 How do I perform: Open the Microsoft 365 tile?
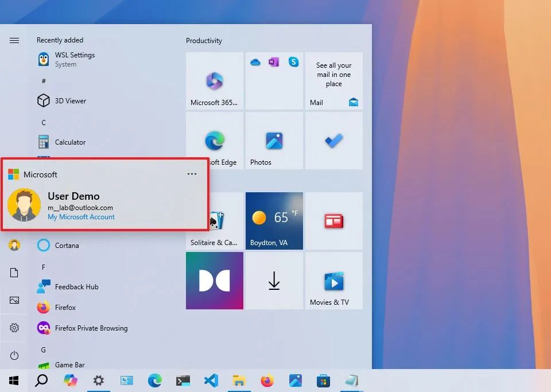(x=214, y=81)
